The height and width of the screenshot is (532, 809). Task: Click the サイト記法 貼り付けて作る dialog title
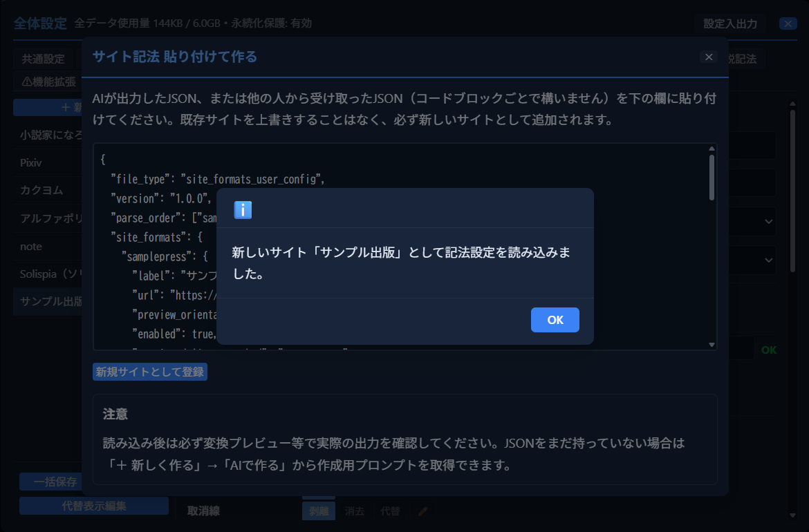click(x=174, y=56)
